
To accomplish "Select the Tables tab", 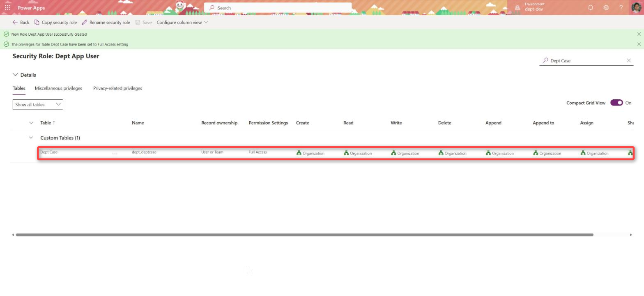I will coord(19,88).
